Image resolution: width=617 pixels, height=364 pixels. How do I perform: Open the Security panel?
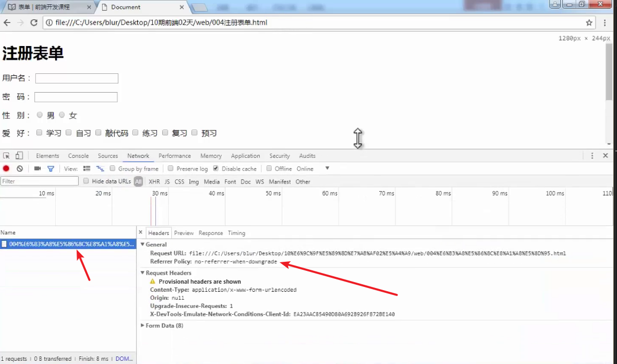coord(280,156)
